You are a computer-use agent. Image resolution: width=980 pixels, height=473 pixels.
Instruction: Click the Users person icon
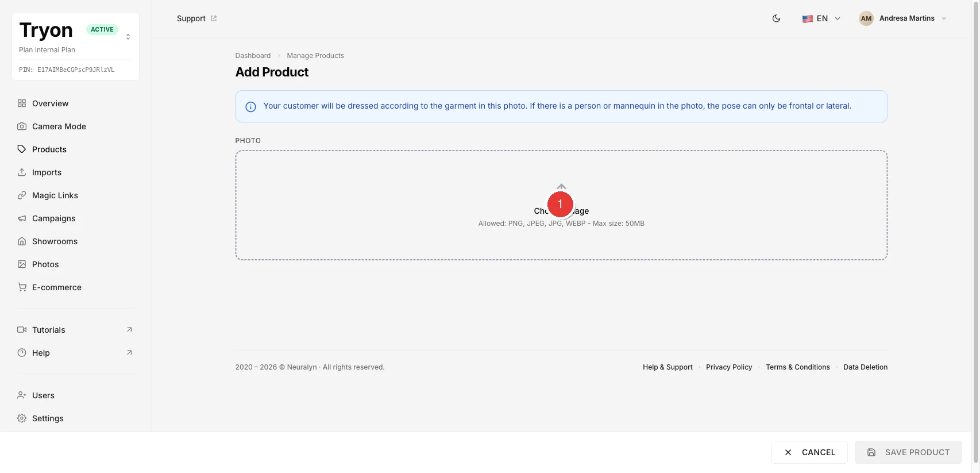click(x=22, y=395)
